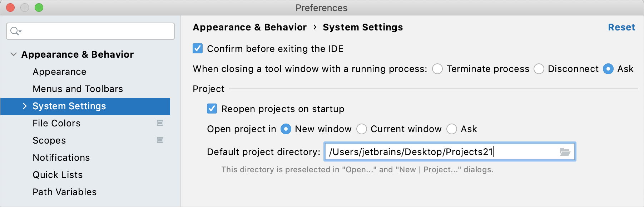Select Path Variables in the sidebar
The image size is (644, 207).
coord(64,192)
